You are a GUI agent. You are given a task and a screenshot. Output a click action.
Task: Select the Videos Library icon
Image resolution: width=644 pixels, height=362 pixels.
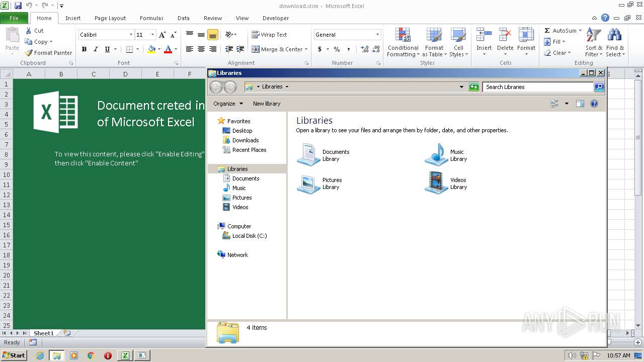pyautogui.click(x=436, y=183)
